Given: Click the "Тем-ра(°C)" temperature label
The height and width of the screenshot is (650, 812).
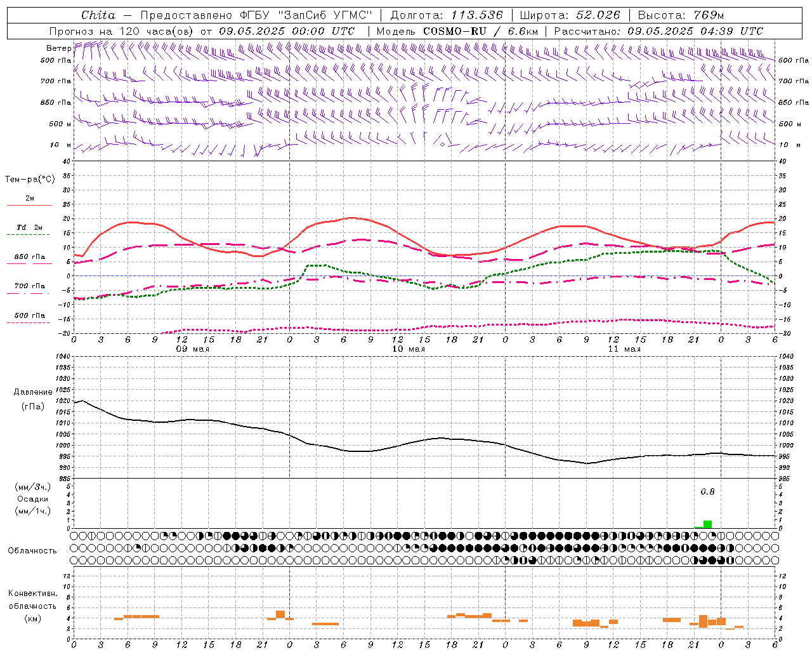Looking at the screenshot, I should pyautogui.click(x=30, y=180).
